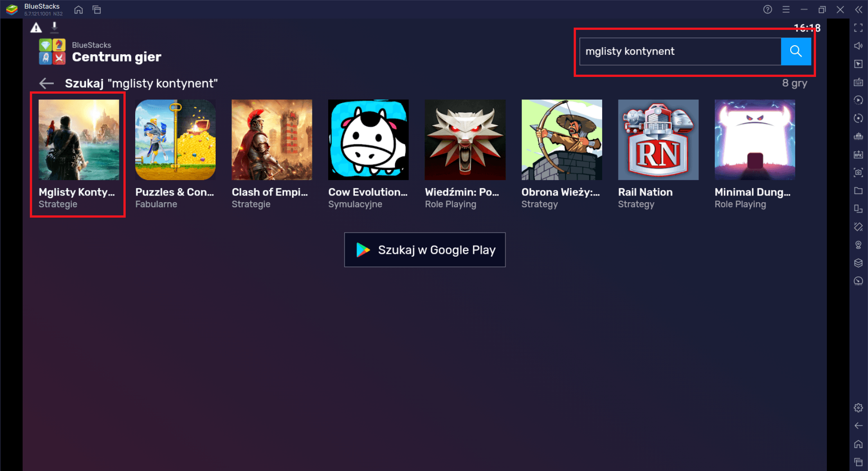Click the BlueStacks logo in title bar

coord(12,9)
